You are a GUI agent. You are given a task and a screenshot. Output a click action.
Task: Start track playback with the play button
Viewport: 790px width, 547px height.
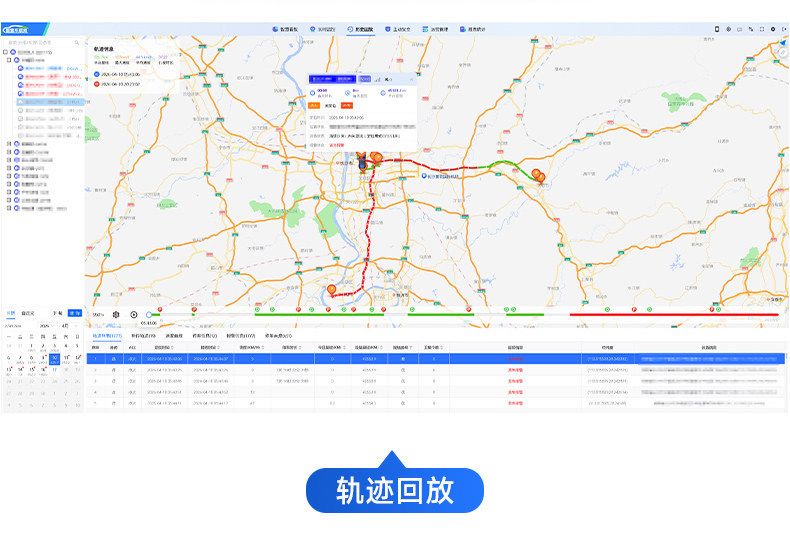[x=134, y=314]
